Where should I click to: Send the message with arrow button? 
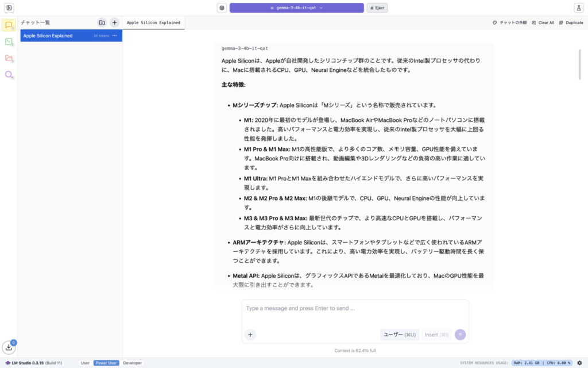(x=460, y=335)
